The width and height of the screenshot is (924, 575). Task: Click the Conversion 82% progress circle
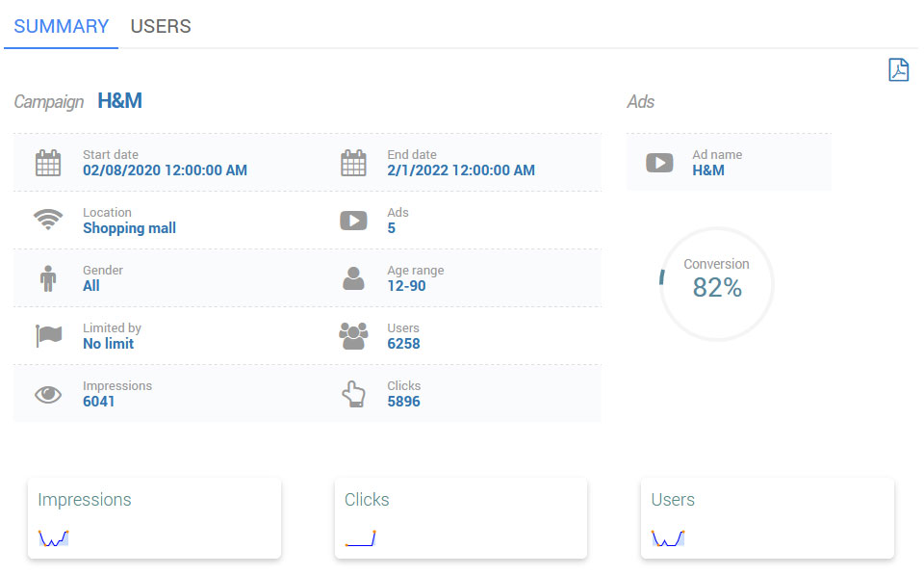tap(716, 284)
